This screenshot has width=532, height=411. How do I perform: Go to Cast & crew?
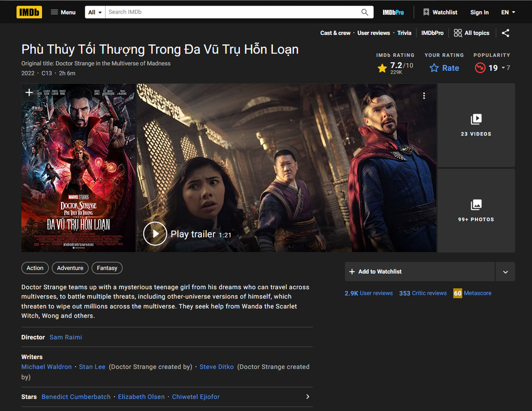(x=335, y=33)
